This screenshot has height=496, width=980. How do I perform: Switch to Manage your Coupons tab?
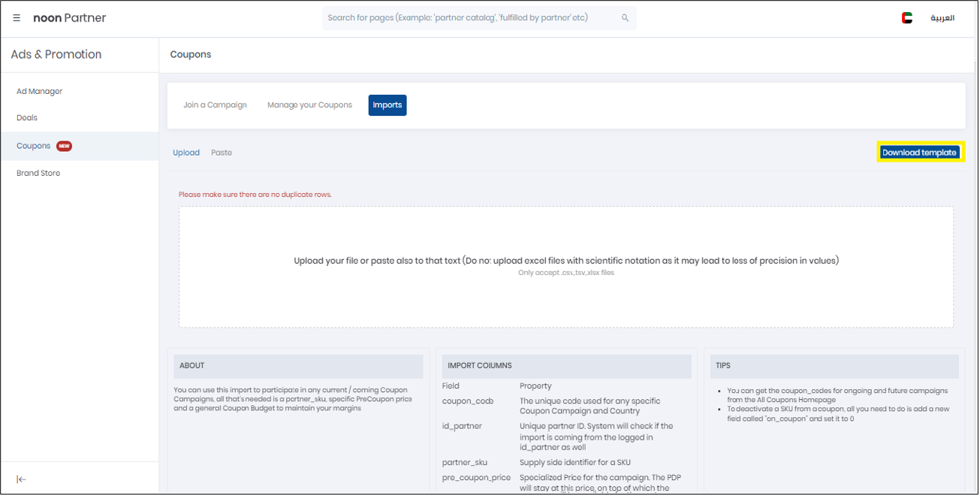(x=309, y=105)
